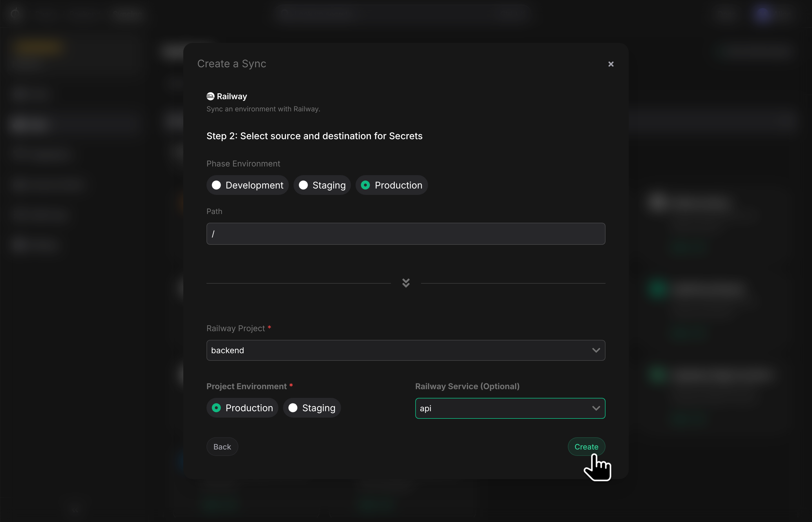The image size is (812, 522).
Task: Click the Create button
Action: (x=586, y=447)
